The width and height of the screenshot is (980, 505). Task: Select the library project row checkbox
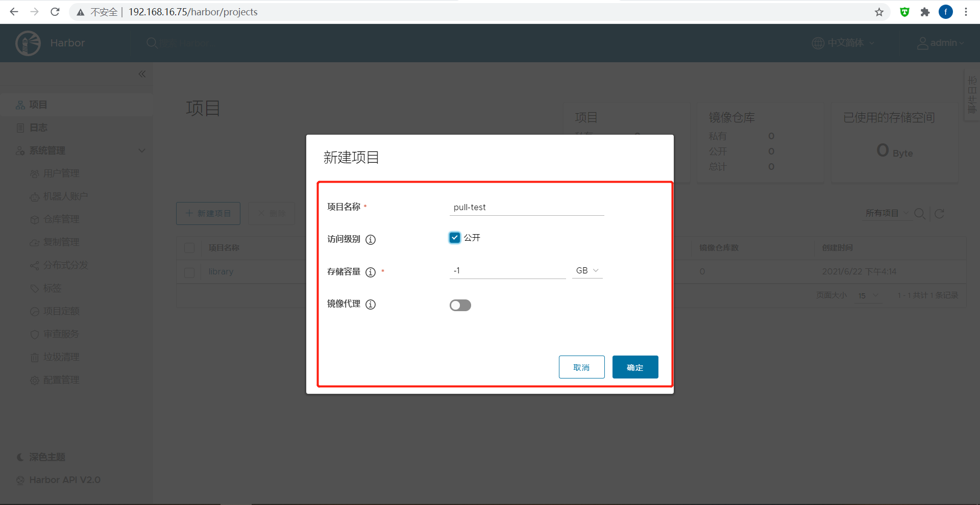coord(189,272)
